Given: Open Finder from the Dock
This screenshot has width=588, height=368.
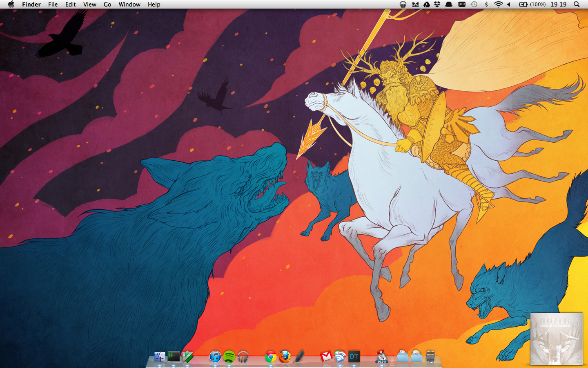Looking at the screenshot, I should [x=160, y=357].
